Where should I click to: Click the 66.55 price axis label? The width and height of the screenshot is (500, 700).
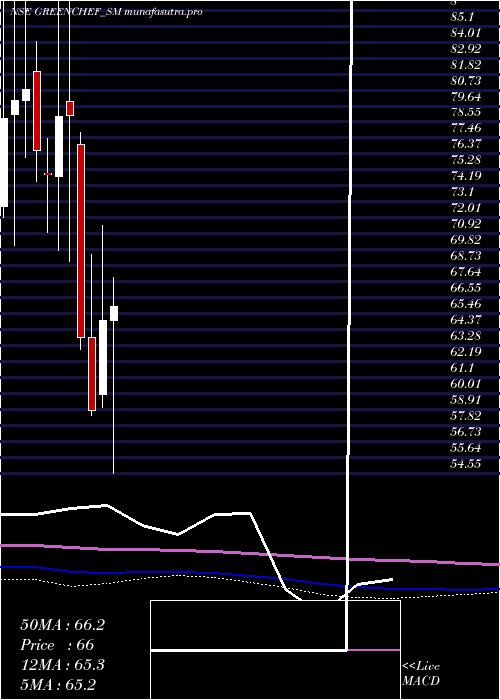(466, 288)
